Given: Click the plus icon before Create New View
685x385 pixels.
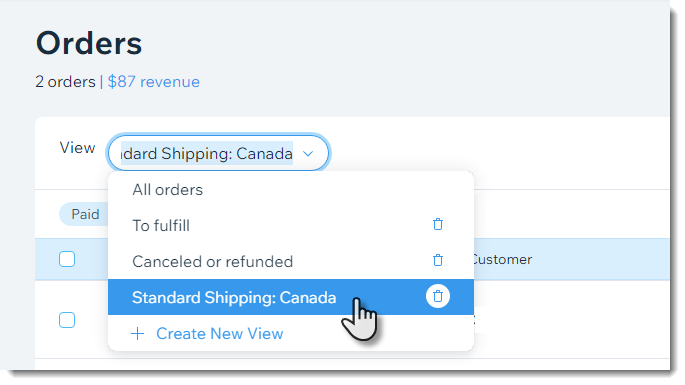Looking at the screenshot, I should [x=138, y=334].
